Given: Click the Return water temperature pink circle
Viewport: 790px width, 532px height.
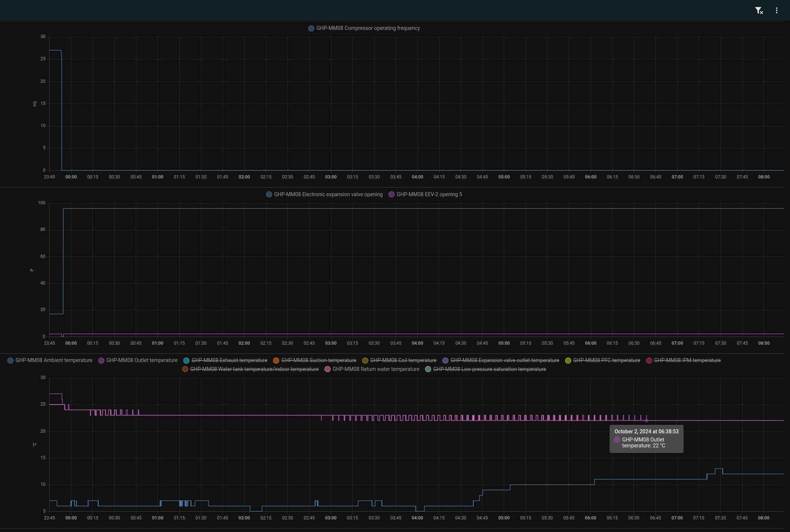Looking at the screenshot, I should click(x=327, y=369).
